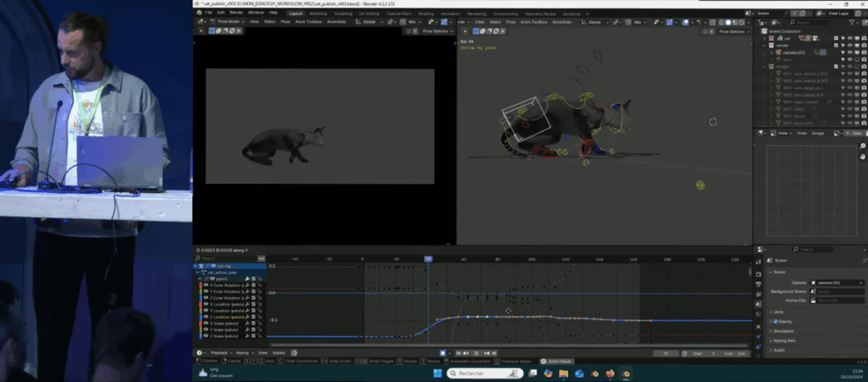This screenshot has width=868, height=382.
Task: Open the Playback dropdown in timeline
Action: point(220,352)
